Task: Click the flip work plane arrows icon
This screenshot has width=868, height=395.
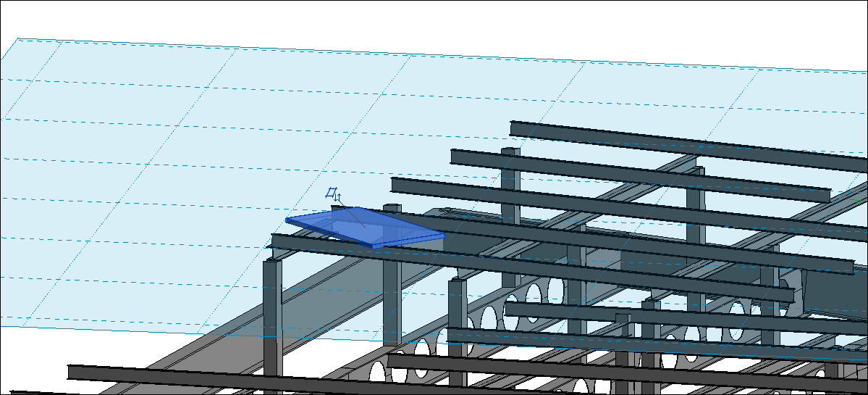Action: pyautogui.click(x=334, y=194)
